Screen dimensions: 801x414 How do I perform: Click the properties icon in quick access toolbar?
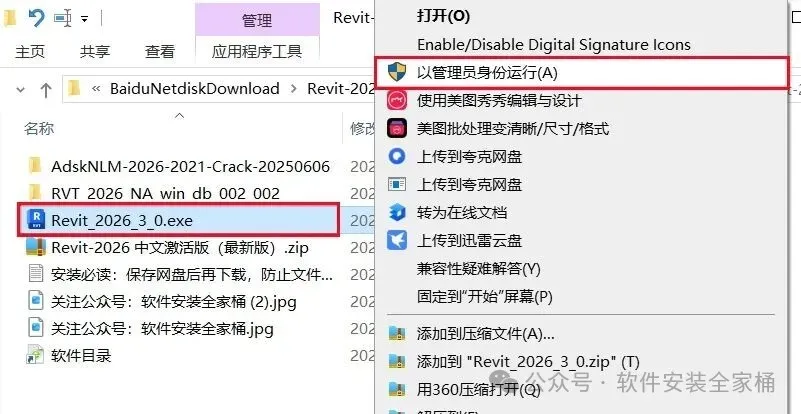(x=63, y=19)
